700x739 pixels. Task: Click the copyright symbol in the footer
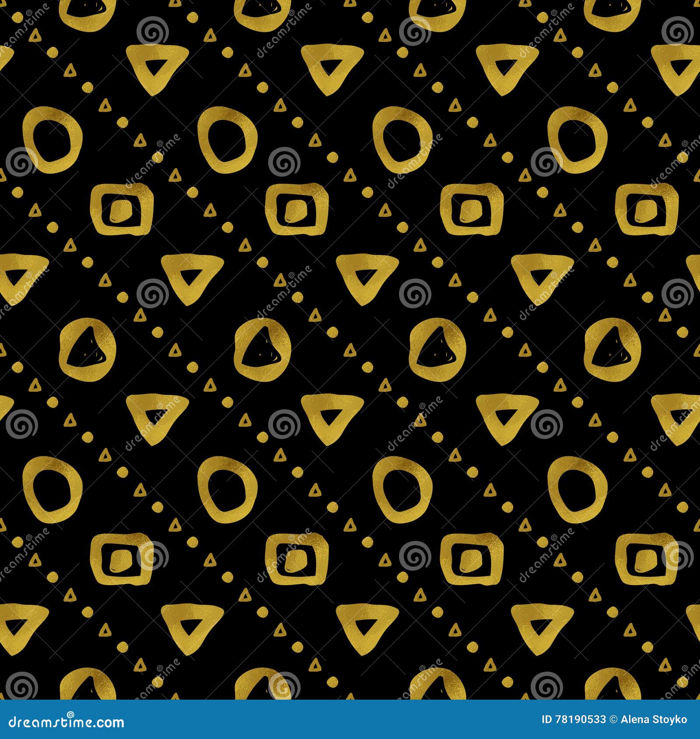point(613,719)
